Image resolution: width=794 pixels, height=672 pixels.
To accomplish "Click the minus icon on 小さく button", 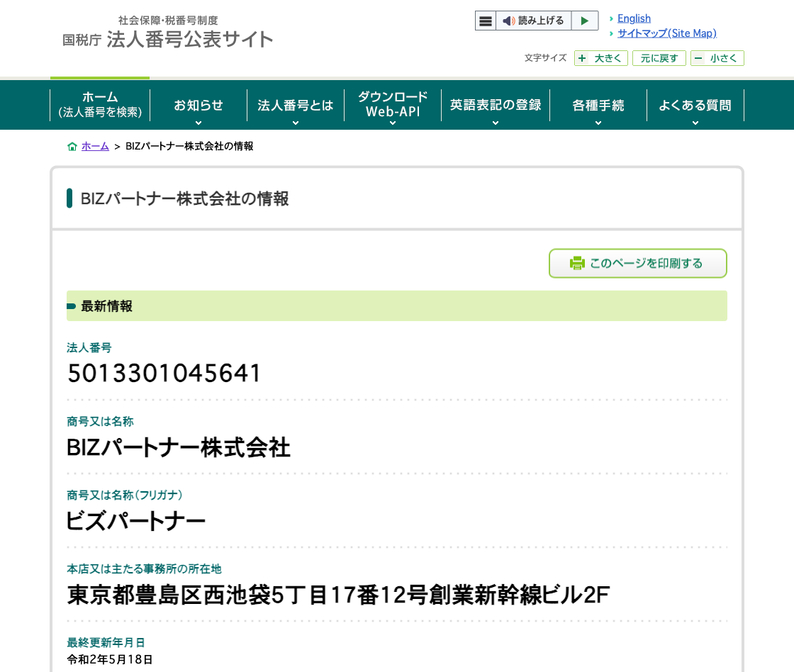I will coord(698,58).
